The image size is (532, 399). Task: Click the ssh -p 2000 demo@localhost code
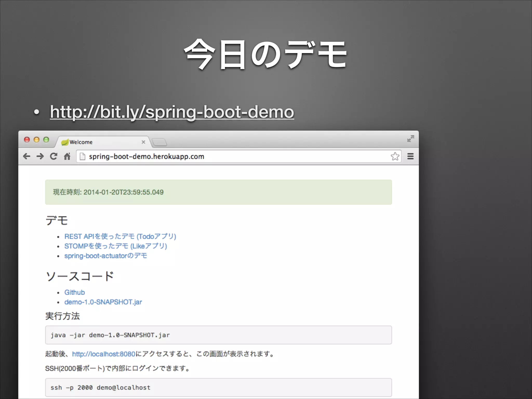click(x=218, y=388)
